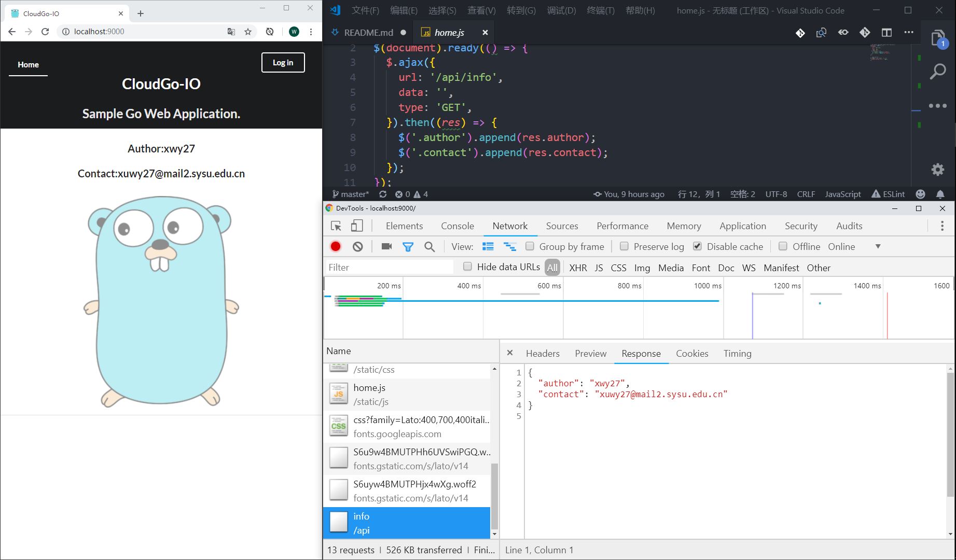
Task: Uncheck the Disable cache checkbox
Action: (x=697, y=246)
